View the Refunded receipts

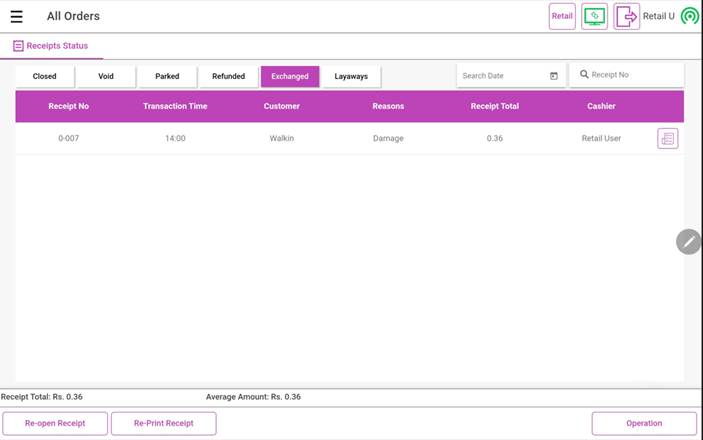pos(228,76)
